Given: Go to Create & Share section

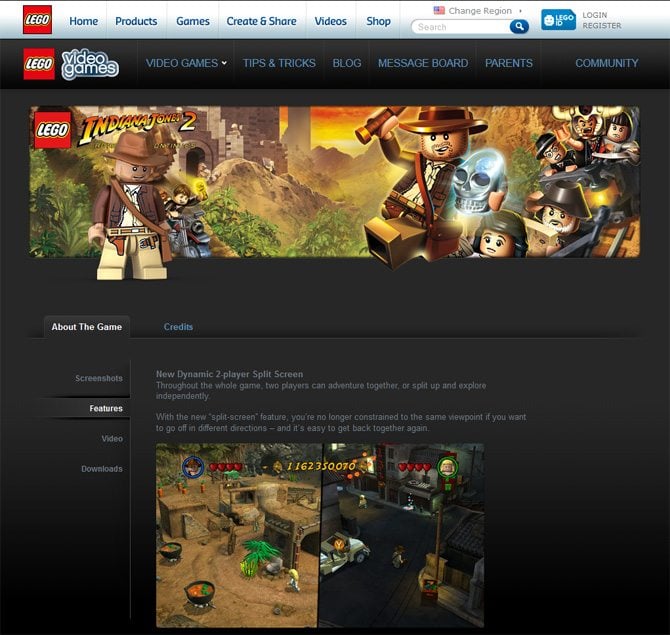Looking at the screenshot, I should (x=261, y=21).
